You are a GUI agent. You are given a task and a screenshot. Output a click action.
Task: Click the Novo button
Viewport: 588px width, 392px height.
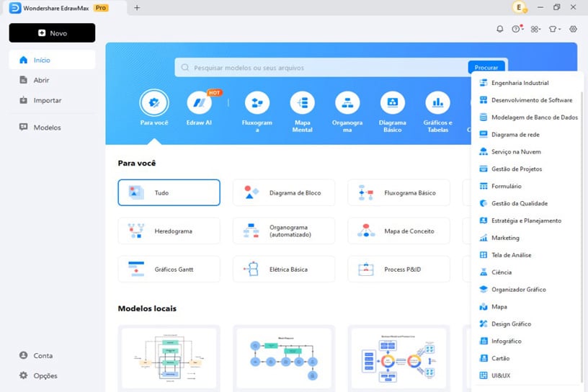click(x=52, y=33)
